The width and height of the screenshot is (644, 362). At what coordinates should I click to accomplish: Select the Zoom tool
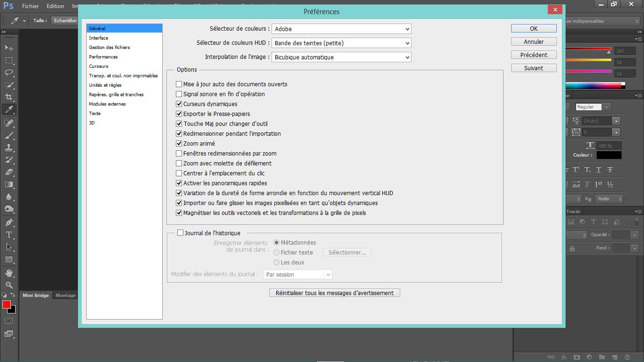[x=9, y=285]
